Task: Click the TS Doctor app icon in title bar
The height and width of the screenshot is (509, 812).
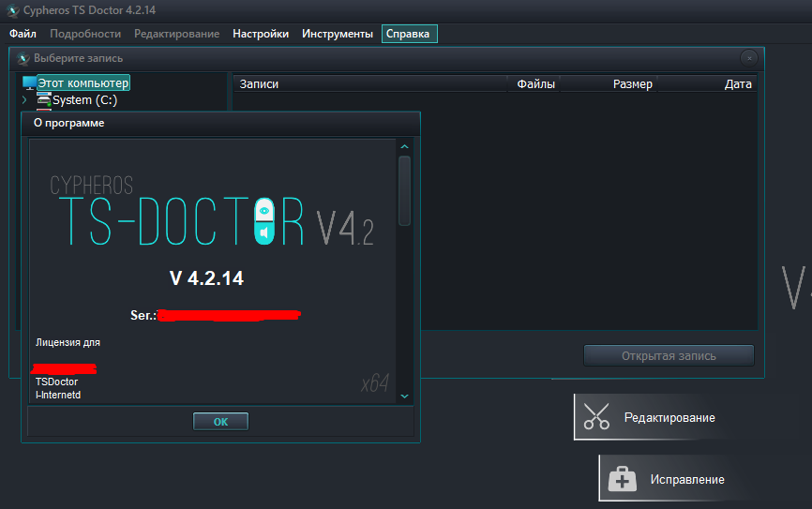Action: click(12, 10)
